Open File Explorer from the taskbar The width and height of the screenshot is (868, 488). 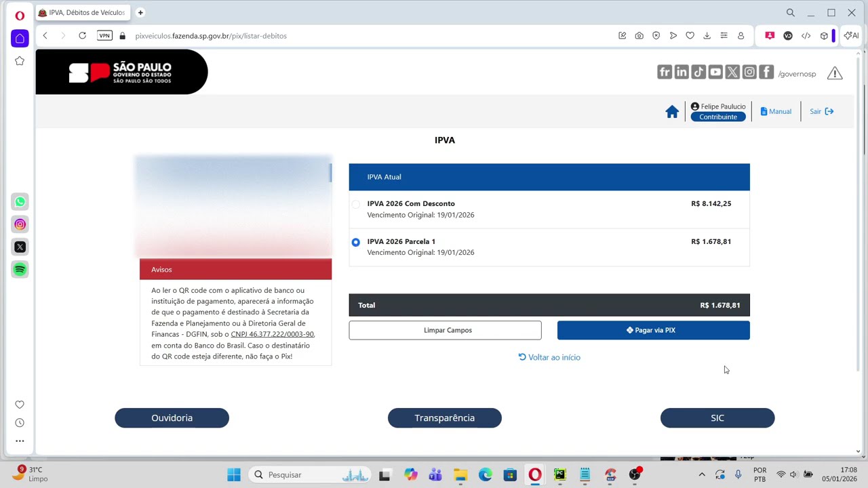click(x=460, y=474)
